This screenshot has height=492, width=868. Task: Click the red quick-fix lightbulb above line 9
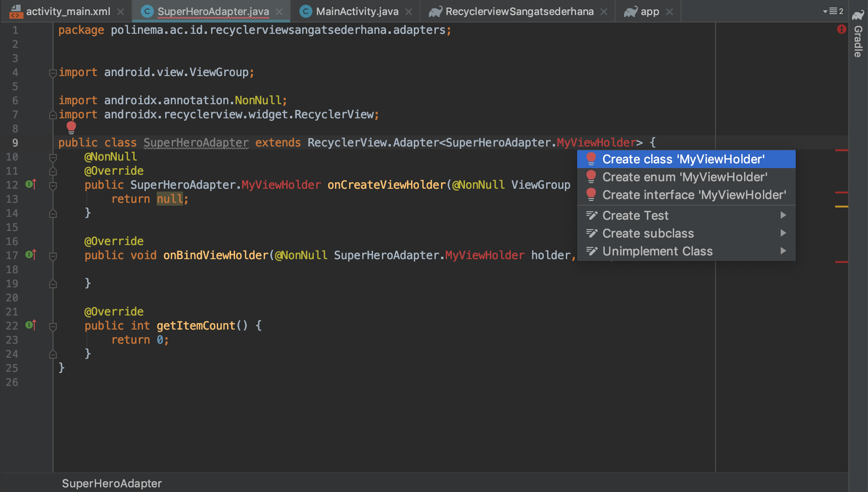pos(71,127)
